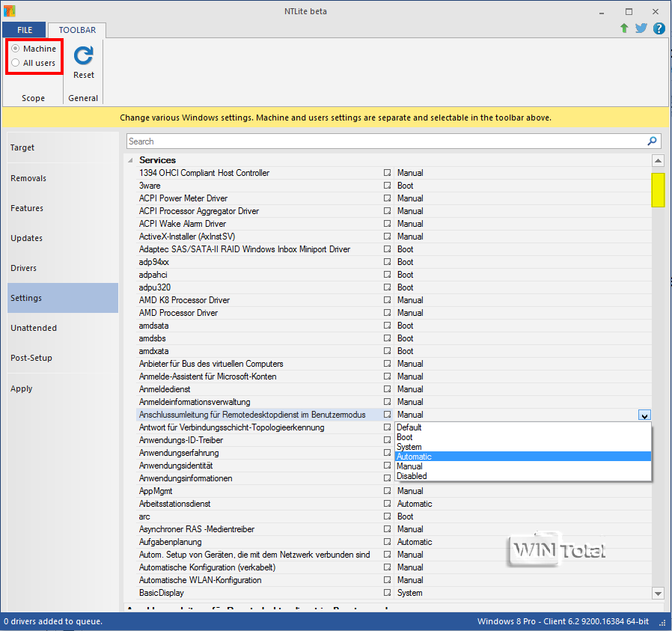Select the Adaptec SAS/SATA-II RAID row
The image size is (672, 631).
pyautogui.click(x=394, y=249)
